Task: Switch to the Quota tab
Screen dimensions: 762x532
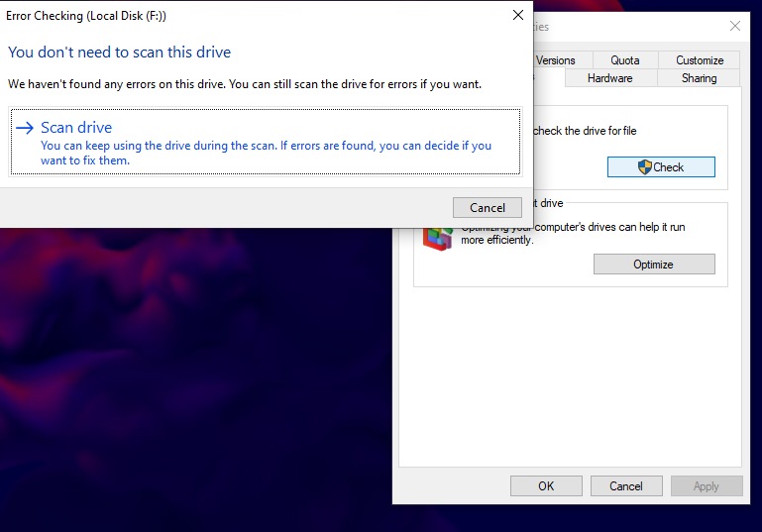Action: [624, 60]
